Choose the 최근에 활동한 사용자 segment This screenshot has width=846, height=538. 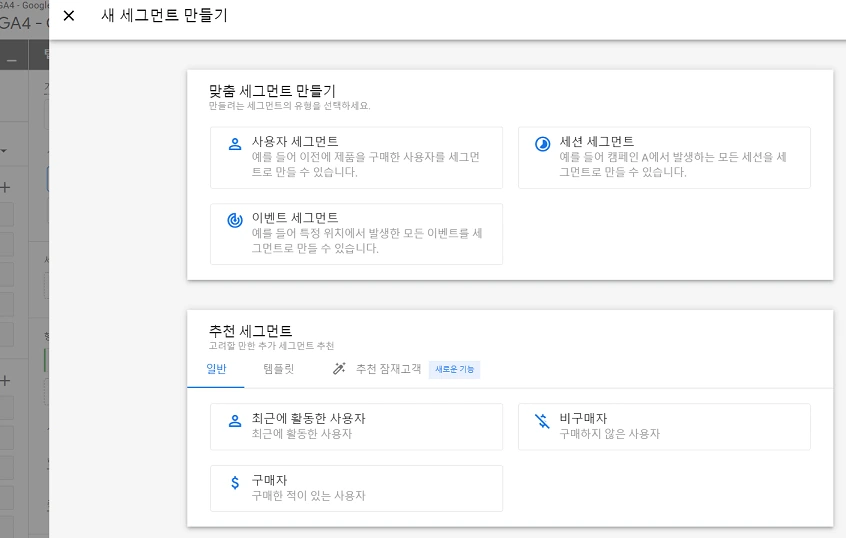[x=356, y=427]
